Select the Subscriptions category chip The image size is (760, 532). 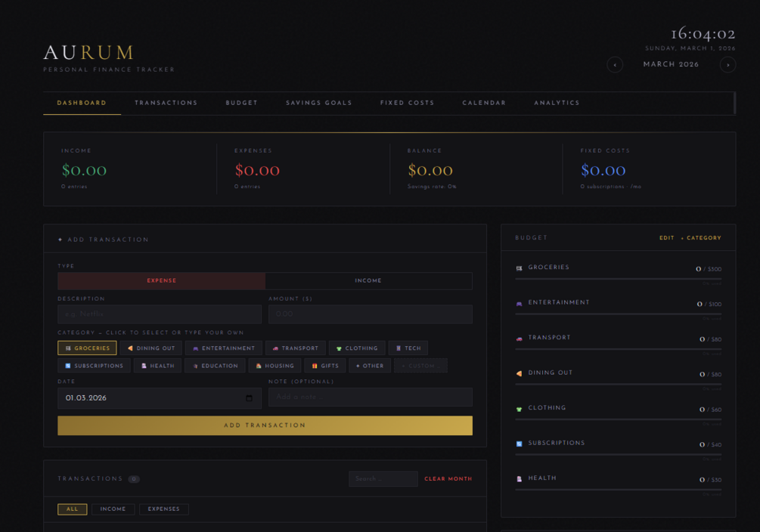point(94,365)
